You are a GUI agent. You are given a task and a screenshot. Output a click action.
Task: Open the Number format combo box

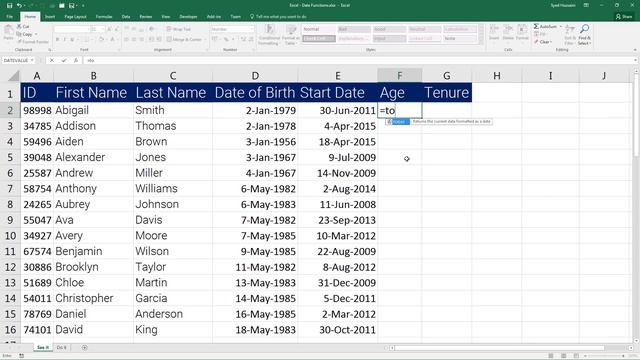232,29
